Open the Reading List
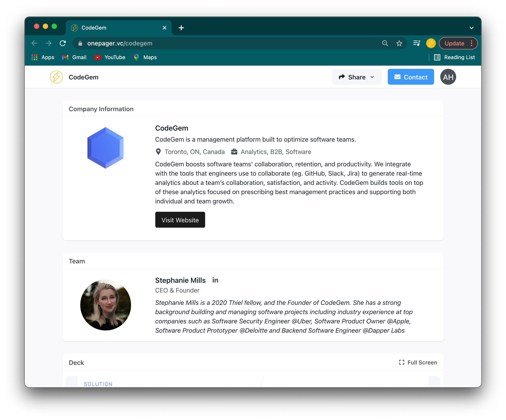506x420 pixels. (454, 57)
